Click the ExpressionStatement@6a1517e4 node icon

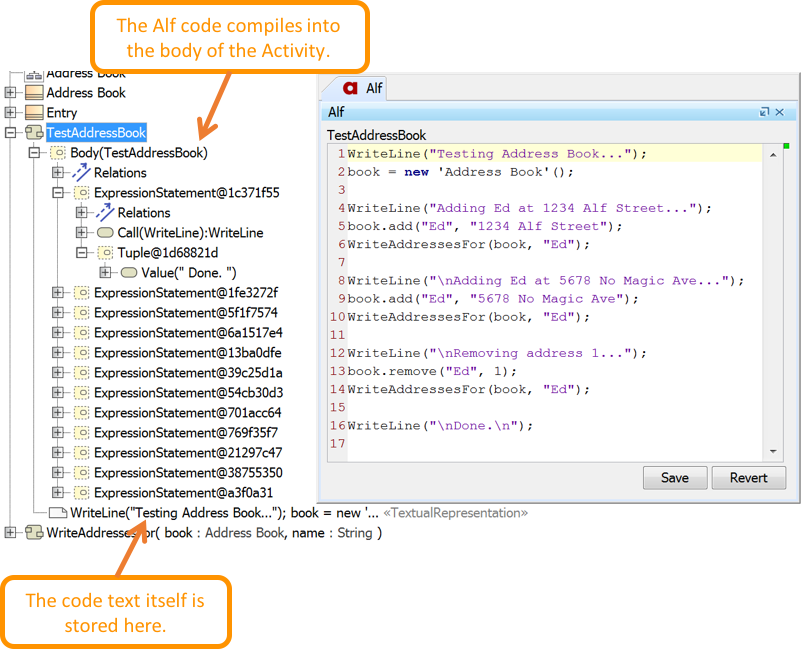click(x=81, y=332)
